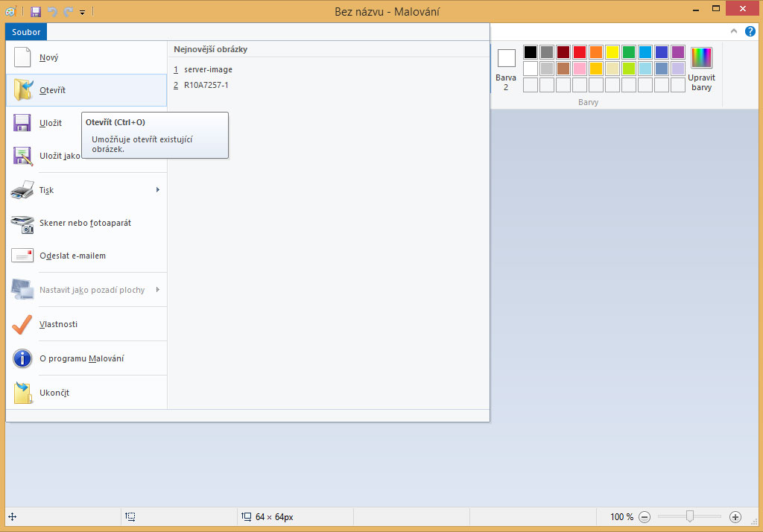Pick the red color swatch
Screen dimensions: 763x532
tap(580, 52)
